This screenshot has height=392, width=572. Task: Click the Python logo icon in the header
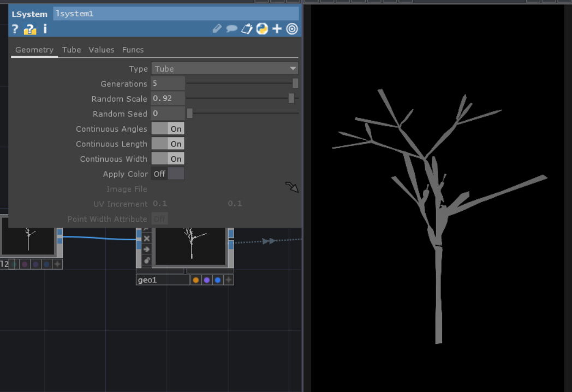coord(262,29)
